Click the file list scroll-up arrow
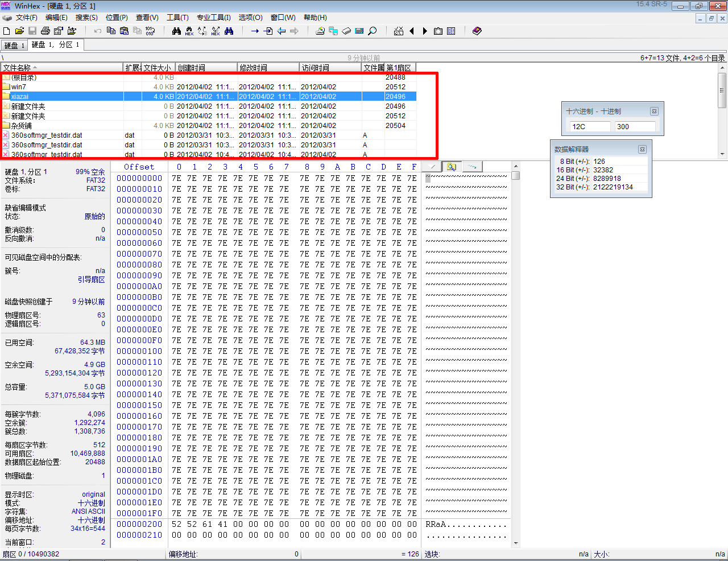Image resolution: width=728 pixels, height=561 pixels. tap(722, 68)
